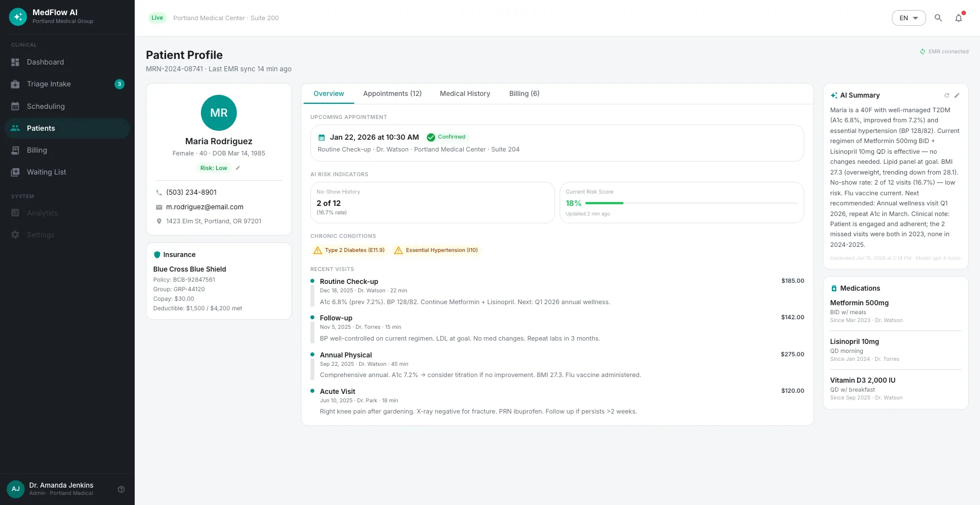
Task: Click the $120.00 Acute Visit charge
Action: 793,391
